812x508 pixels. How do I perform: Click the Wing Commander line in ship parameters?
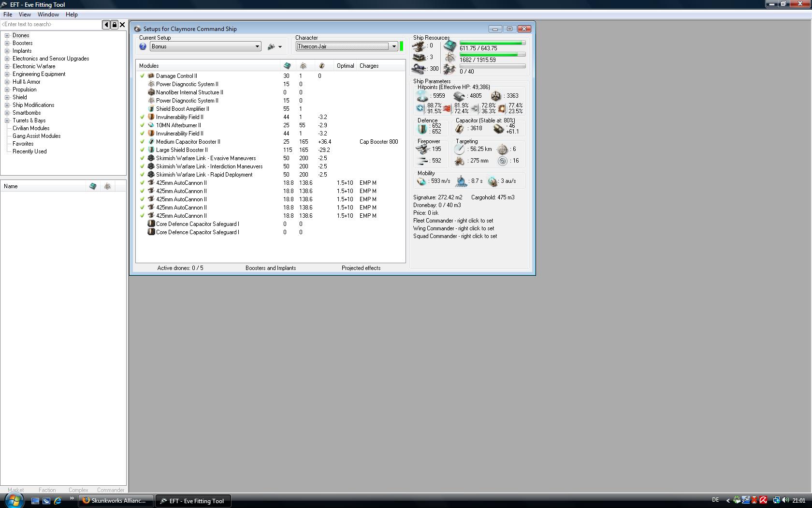454,228
